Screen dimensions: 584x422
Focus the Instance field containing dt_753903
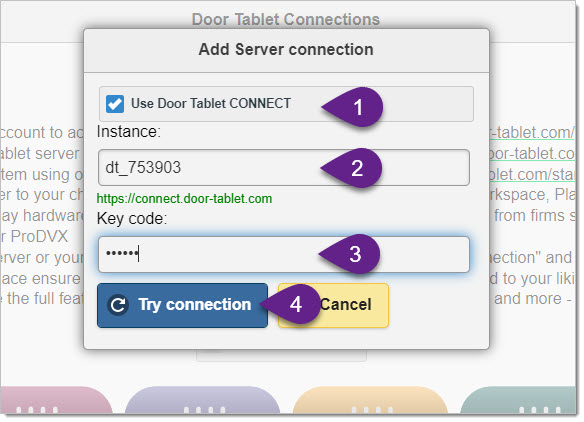284,168
